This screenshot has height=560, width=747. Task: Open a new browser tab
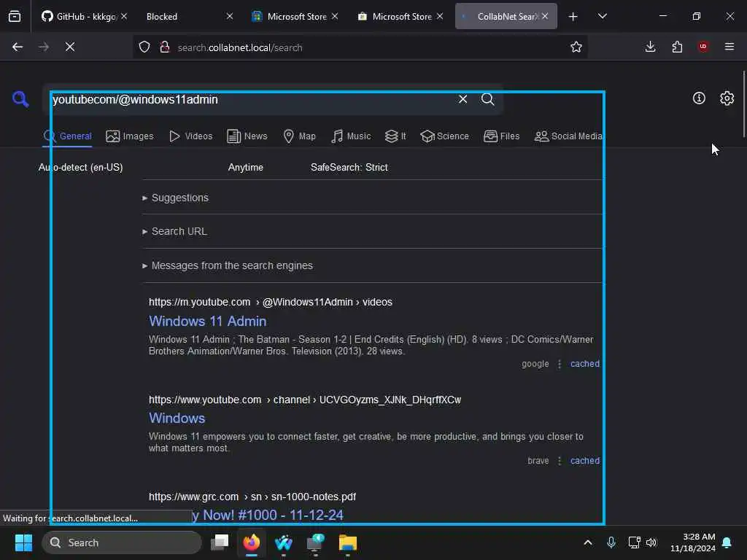573,17
